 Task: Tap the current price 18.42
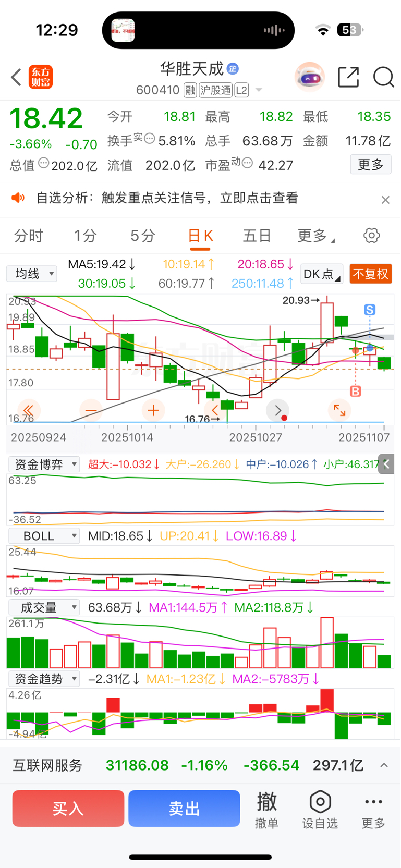click(x=46, y=118)
